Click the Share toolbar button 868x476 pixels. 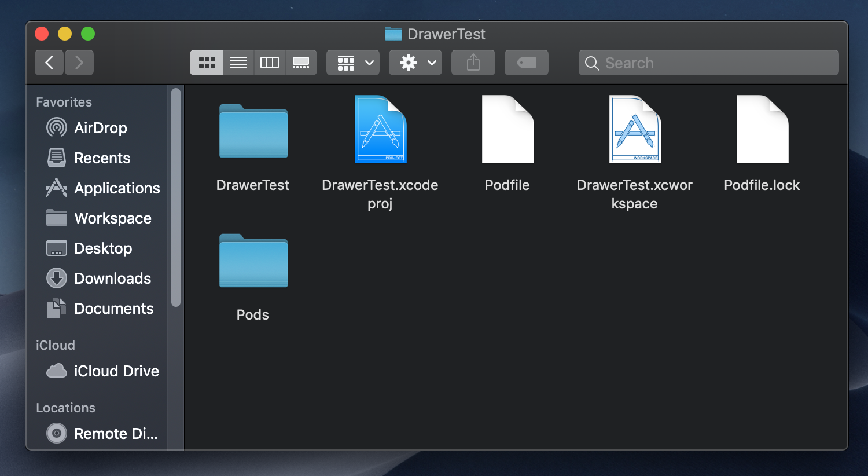click(473, 63)
